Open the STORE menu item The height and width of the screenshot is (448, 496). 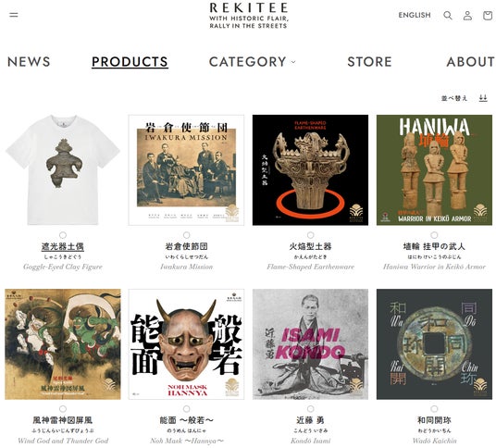pyautogui.click(x=369, y=62)
